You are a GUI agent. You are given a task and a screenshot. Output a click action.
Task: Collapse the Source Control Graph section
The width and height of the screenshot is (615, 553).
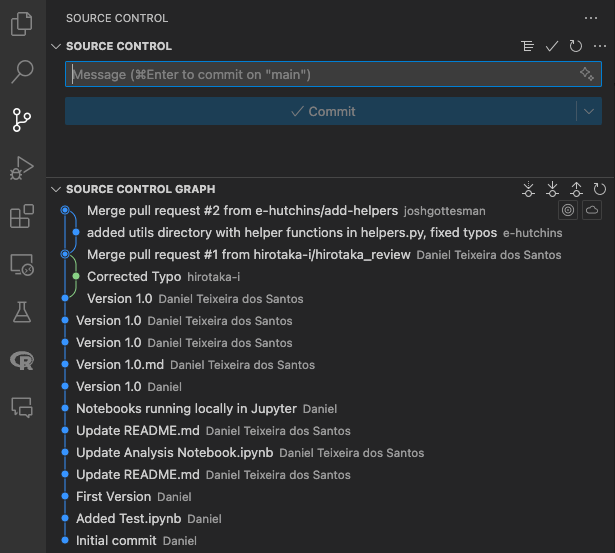56,189
